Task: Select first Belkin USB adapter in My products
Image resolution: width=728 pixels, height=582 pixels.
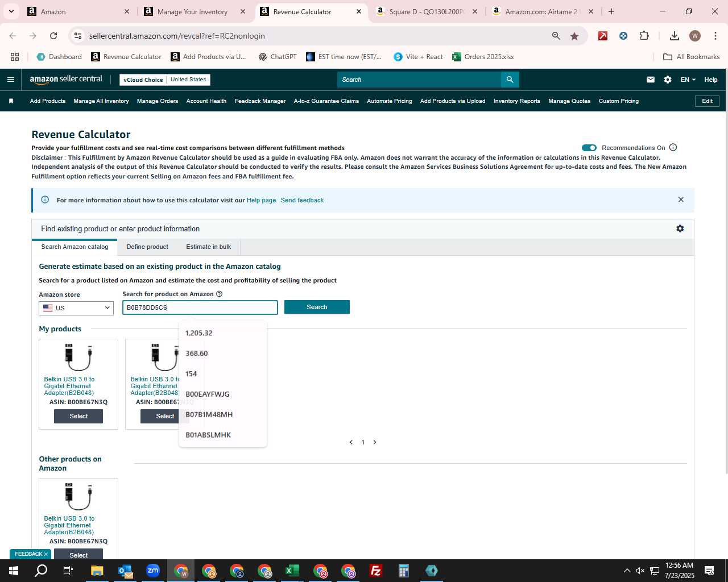Action: pos(78,416)
